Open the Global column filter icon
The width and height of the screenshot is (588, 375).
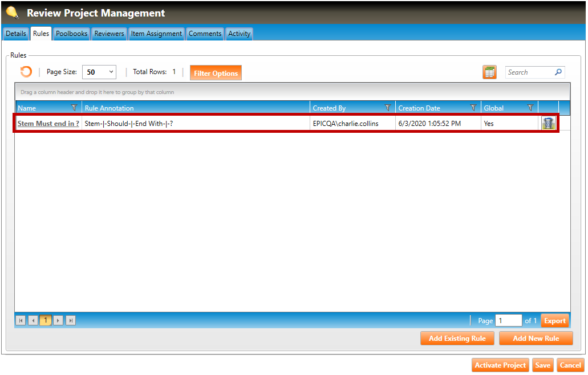coord(530,108)
